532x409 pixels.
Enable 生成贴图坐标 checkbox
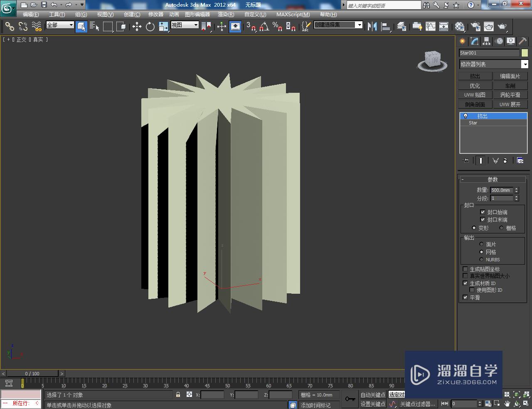(465, 269)
